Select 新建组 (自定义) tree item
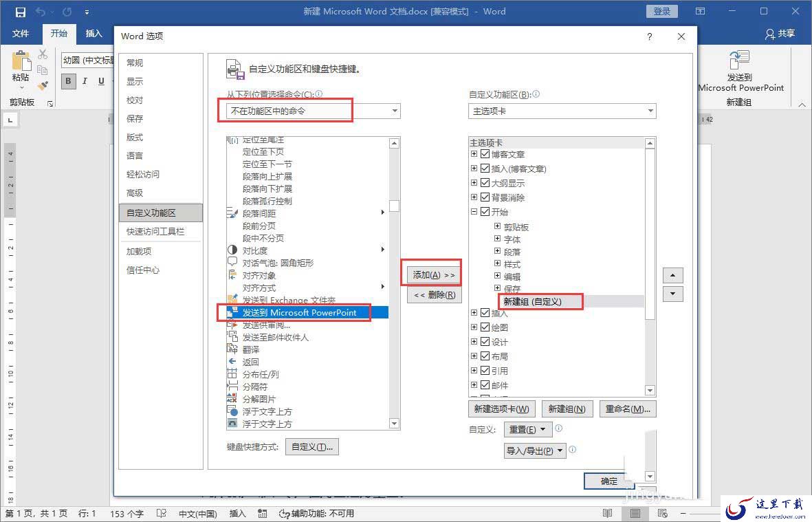 pyautogui.click(x=532, y=301)
